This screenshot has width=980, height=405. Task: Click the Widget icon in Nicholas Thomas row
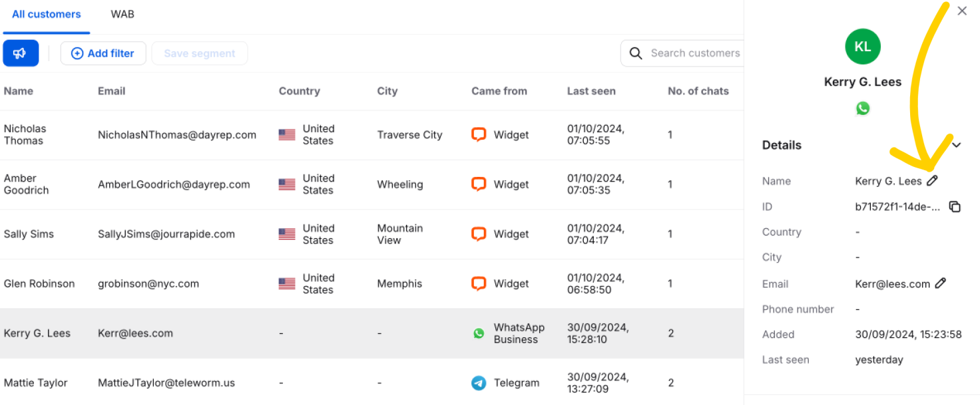coord(479,134)
